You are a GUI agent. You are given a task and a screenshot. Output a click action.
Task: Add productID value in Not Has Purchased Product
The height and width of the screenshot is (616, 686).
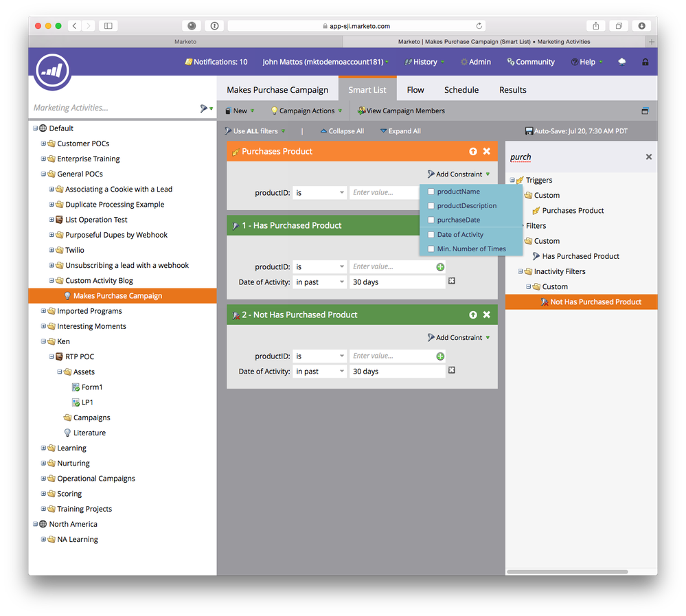click(x=440, y=356)
